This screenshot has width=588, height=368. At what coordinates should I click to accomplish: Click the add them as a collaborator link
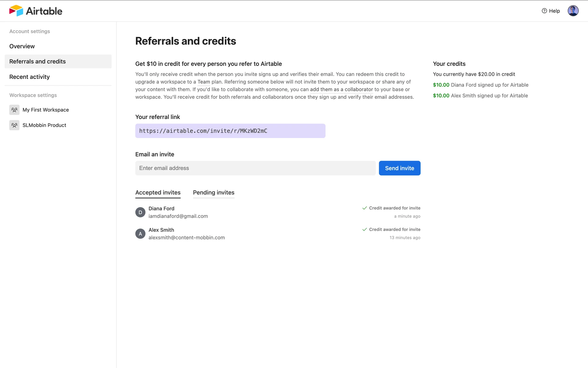pyautogui.click(x=341, y=90)
